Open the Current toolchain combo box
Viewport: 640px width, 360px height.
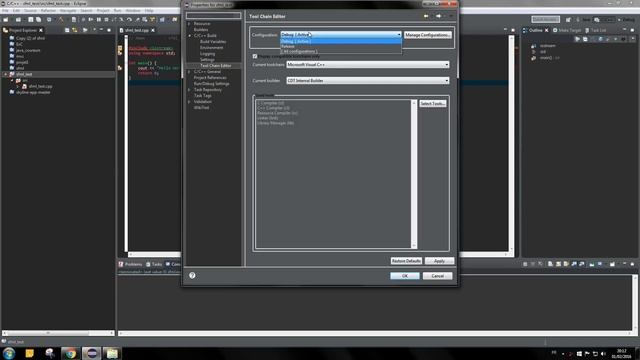[x=368, y=64]
